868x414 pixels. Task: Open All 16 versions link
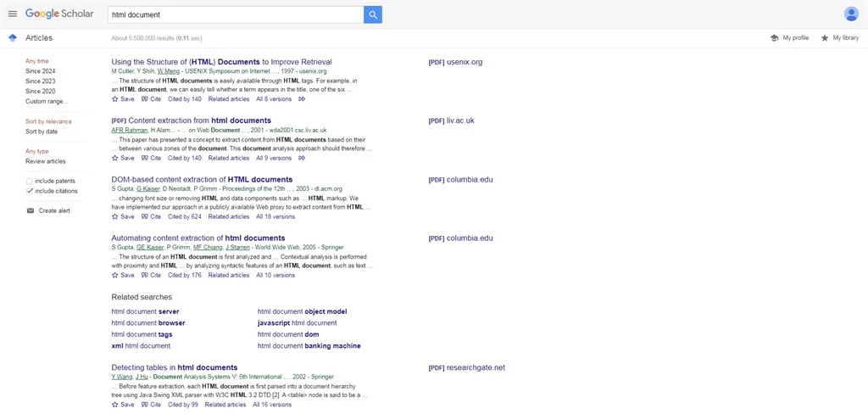point(272,405)
